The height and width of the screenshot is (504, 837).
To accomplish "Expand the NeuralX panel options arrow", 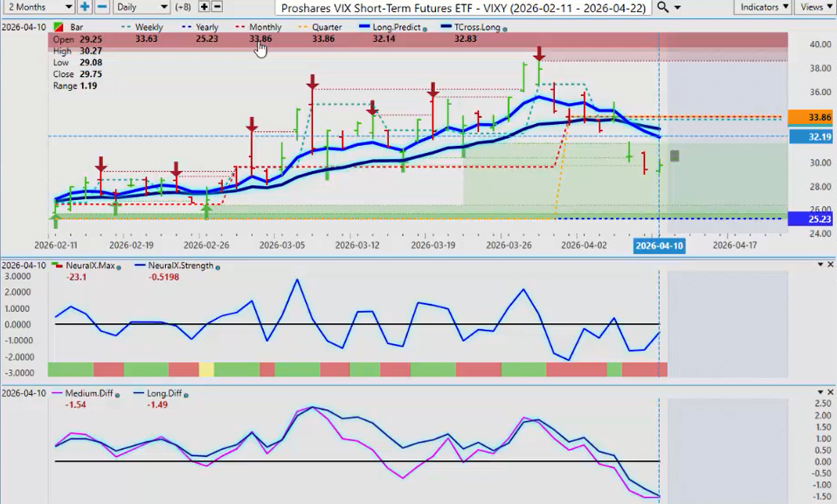I will tap(820, 264).
